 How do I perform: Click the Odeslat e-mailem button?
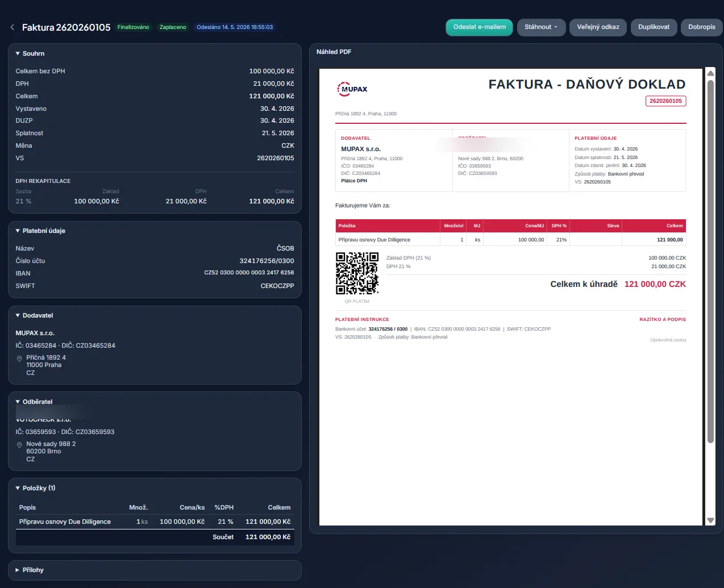[480, 27]
